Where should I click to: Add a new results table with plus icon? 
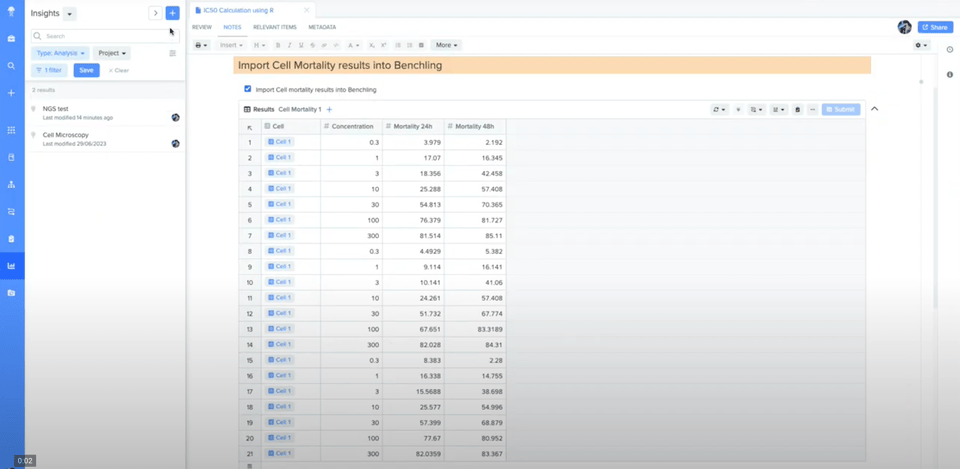(329, 109)
